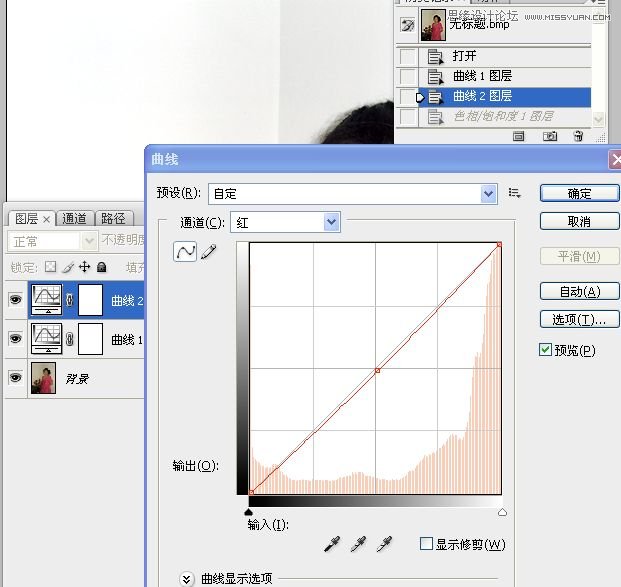Image resolution: width=621 pixels, height=587 pixels.
Task: Click the middle curve control point
Action: coord(377,370)
